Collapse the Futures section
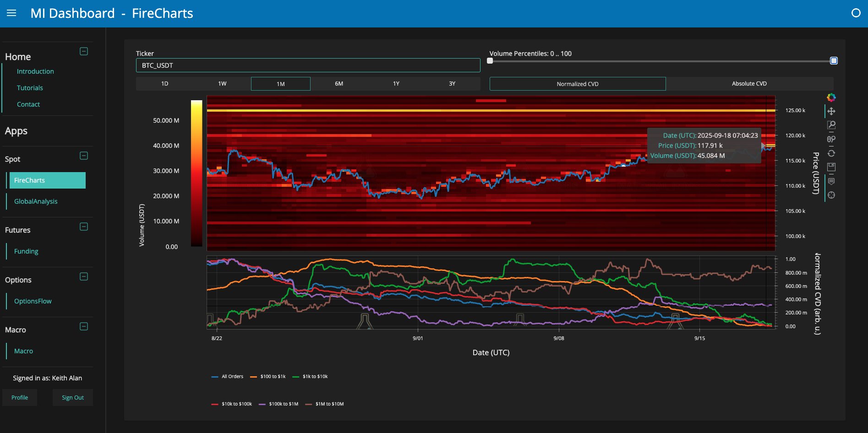The height and width of the screenshot is (433, 868). pyautogui.click(x=84, y=227)
